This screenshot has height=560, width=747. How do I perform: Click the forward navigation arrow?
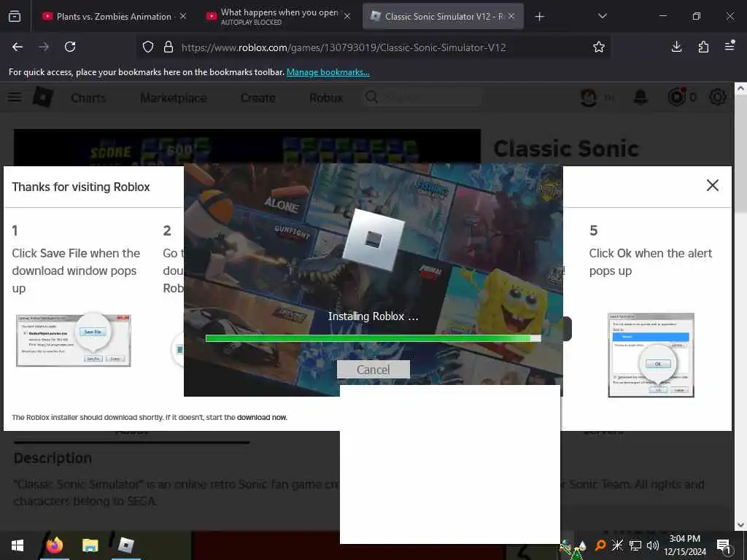[44, 47]
